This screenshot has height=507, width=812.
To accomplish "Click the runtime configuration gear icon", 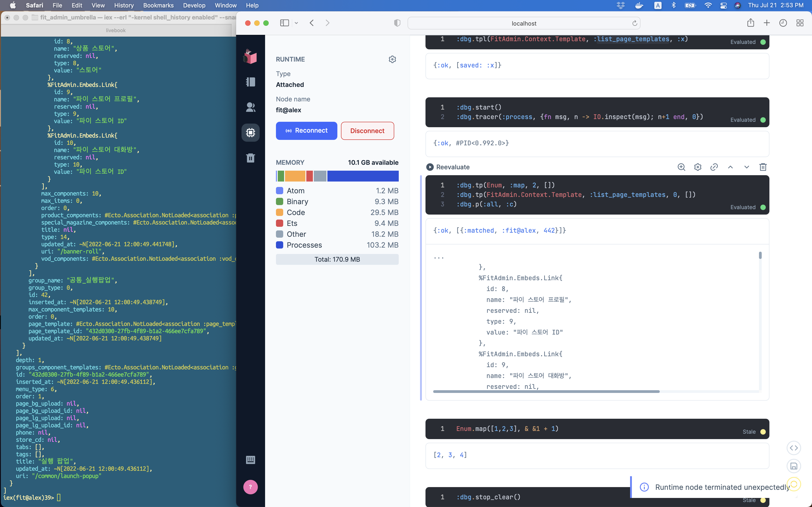I will click(392, 59).
